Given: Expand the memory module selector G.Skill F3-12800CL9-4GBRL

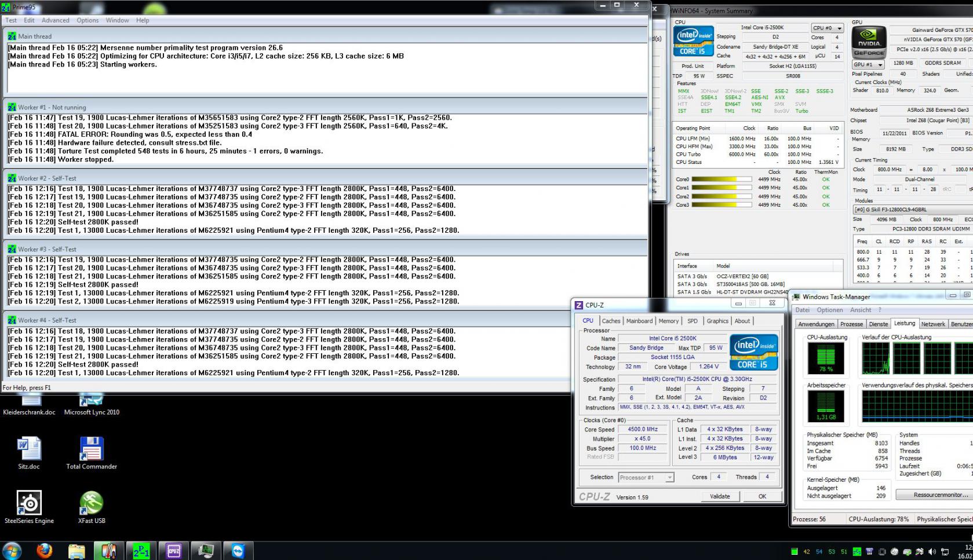Looking at the screenshot, I should pyautogui.click(x=913, y=210).
